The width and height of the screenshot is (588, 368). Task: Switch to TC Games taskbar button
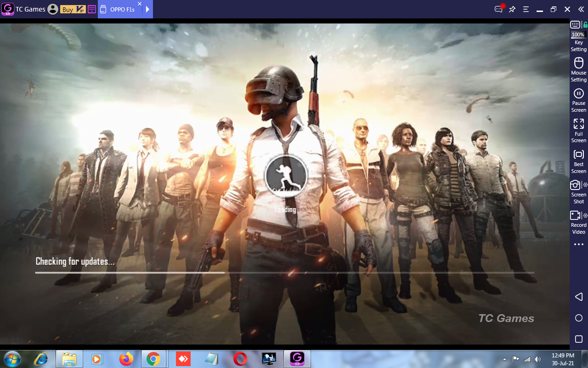click(x=297, y=359)
